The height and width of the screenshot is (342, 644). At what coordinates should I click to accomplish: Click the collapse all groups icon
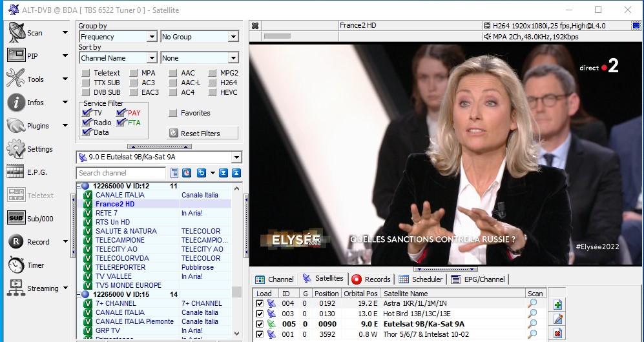[236, 173]
